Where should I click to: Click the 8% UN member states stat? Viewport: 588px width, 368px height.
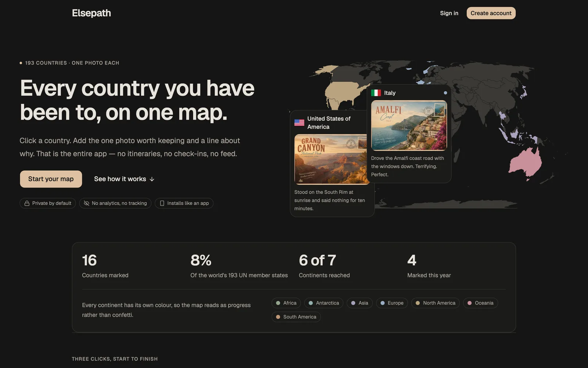[x=239, y=266]
